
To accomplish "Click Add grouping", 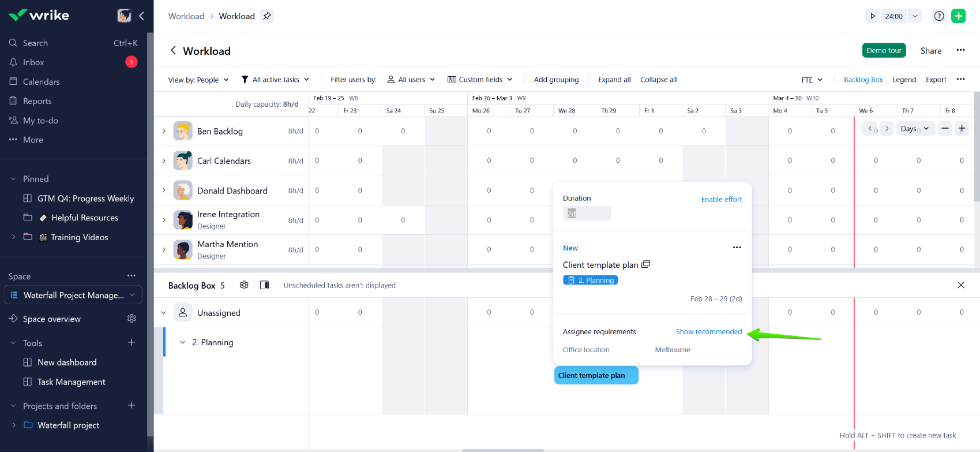I will click(x=556, y=80).
